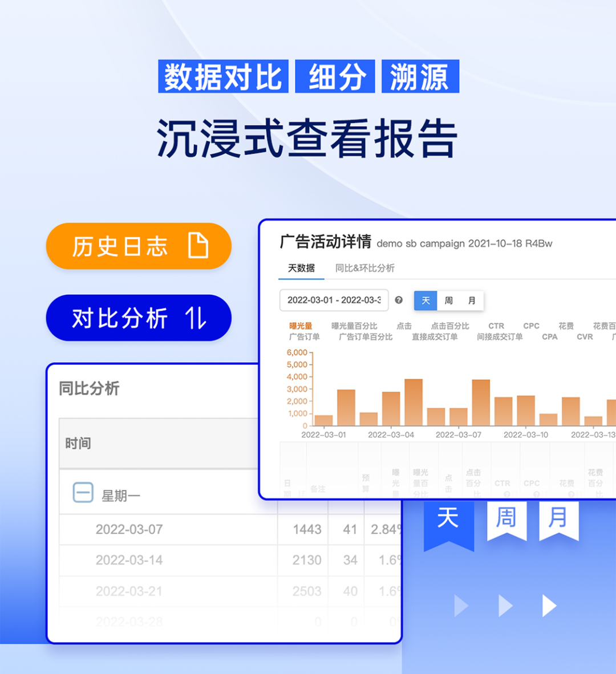The image size is (616, 674).
Task: Open the date range picker showing 2022-03-01
Action: [334, 300]
